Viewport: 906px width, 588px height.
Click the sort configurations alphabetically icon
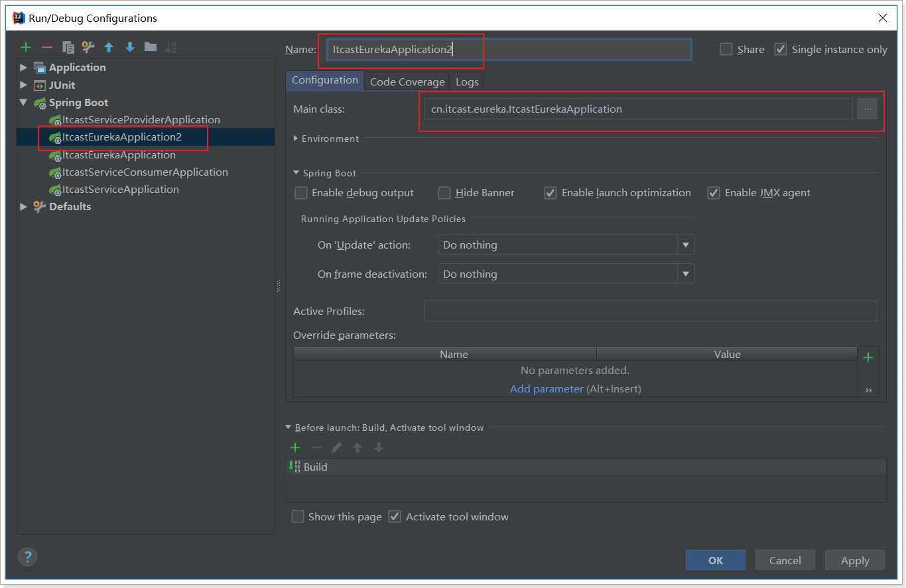click(x=171, y=47)
